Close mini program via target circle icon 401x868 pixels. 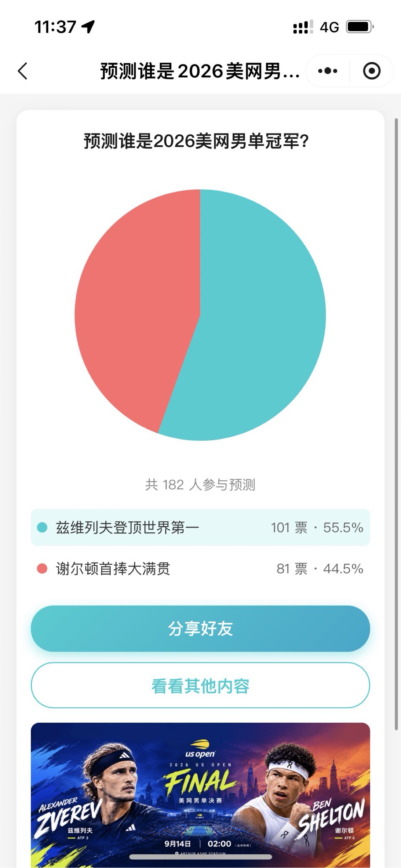click(372, 71)
